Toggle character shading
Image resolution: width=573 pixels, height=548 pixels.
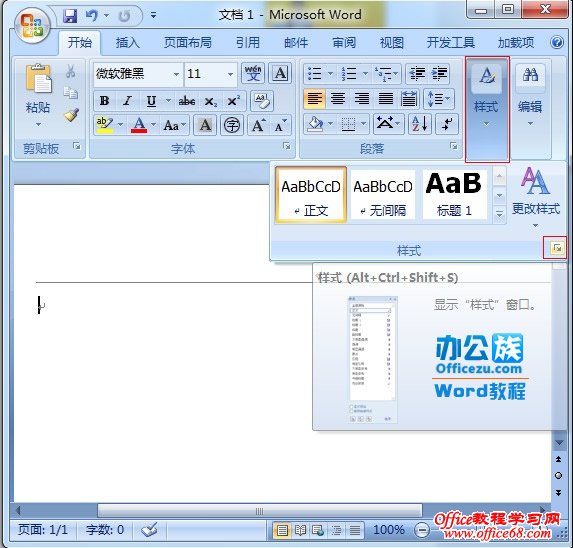(205, 125)
